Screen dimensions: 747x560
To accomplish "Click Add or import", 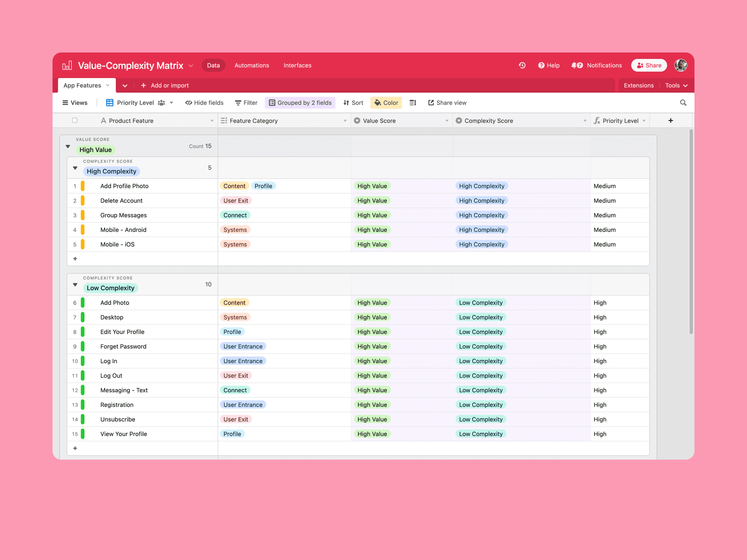I will (165, 85).
